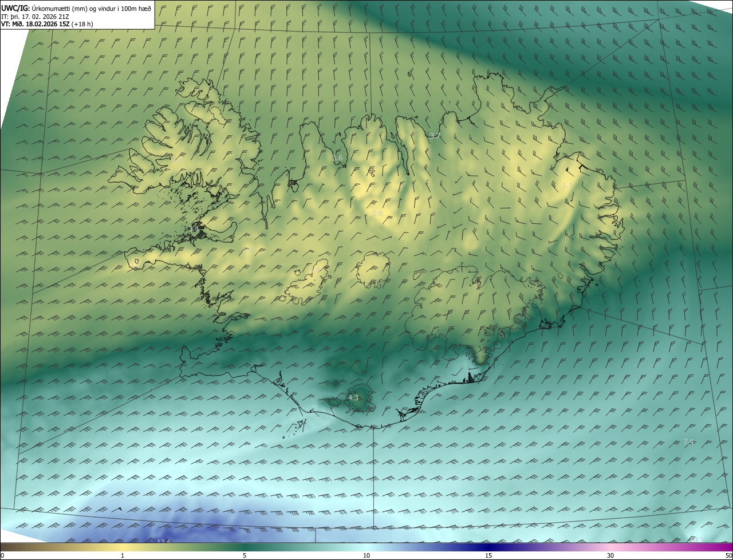The image size is (733, 560).
Task: Click the precipitation color scale bar
Action: pos(366,547)
